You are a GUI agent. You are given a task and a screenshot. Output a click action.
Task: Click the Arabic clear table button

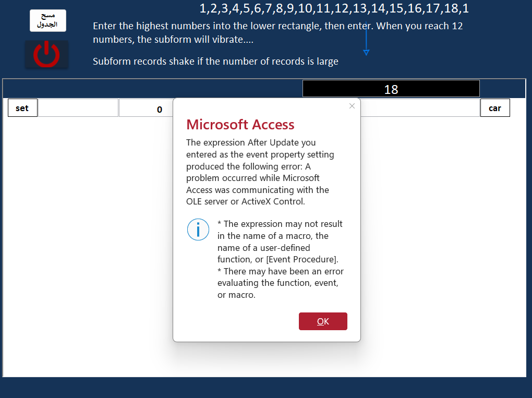(48, 20)
